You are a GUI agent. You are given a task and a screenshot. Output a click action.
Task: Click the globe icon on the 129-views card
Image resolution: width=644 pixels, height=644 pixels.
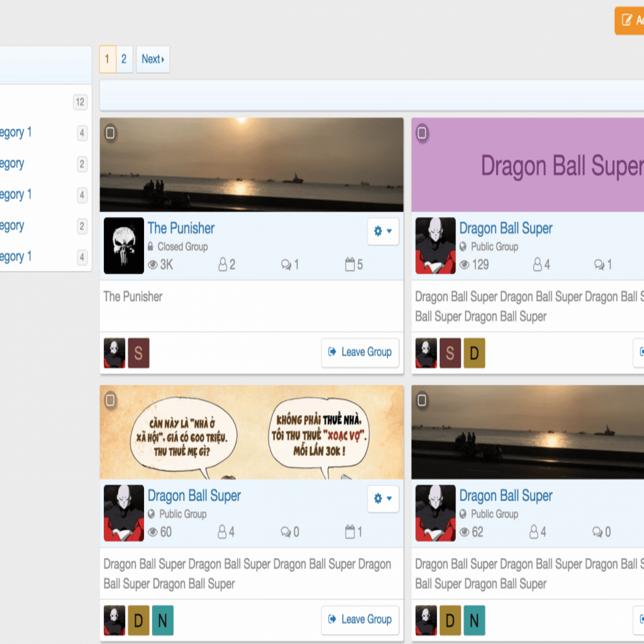[463, 247]
